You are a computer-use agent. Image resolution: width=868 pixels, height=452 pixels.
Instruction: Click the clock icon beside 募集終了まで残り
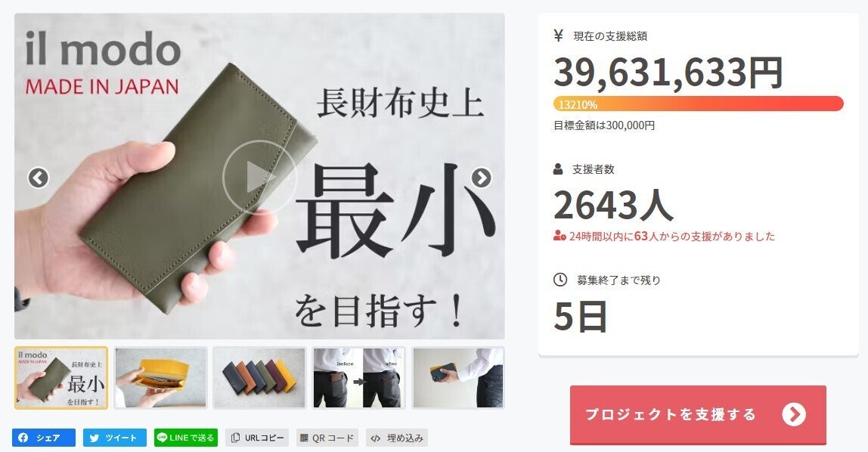pos(560,280)
